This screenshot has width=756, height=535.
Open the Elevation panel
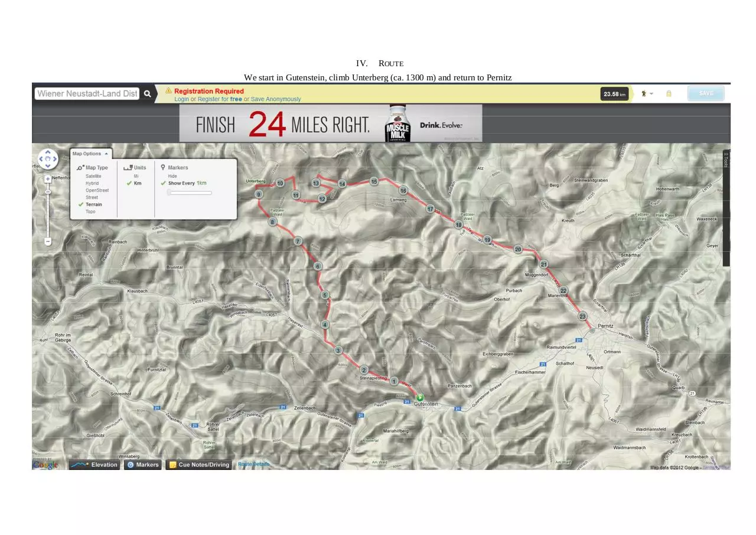coord(94,465)
